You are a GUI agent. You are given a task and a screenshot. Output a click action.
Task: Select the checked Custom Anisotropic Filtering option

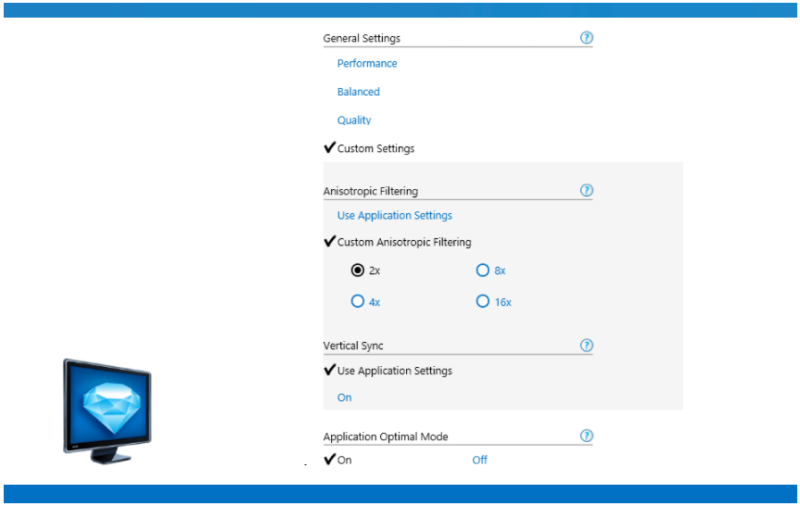click(397, 242)
